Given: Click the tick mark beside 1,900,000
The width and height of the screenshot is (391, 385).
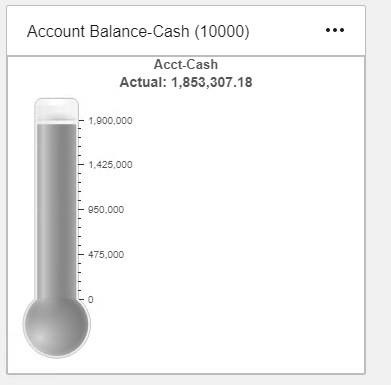Looking at the screenshot, I should coord(81,120).
